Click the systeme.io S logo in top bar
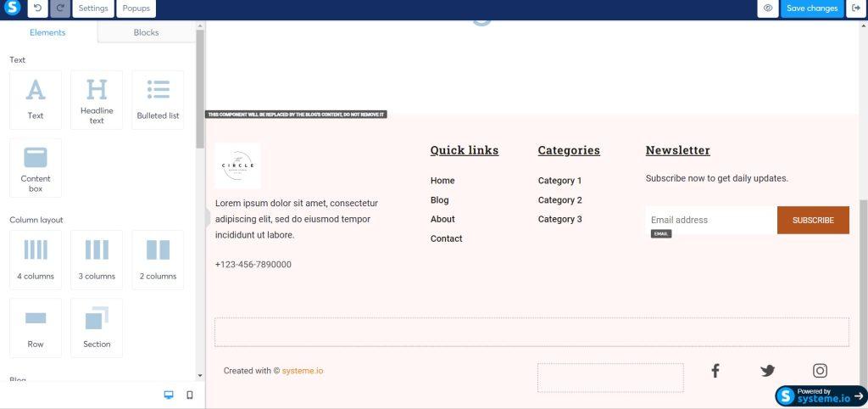This screenshot has height=409, width=868. point(12,8)
